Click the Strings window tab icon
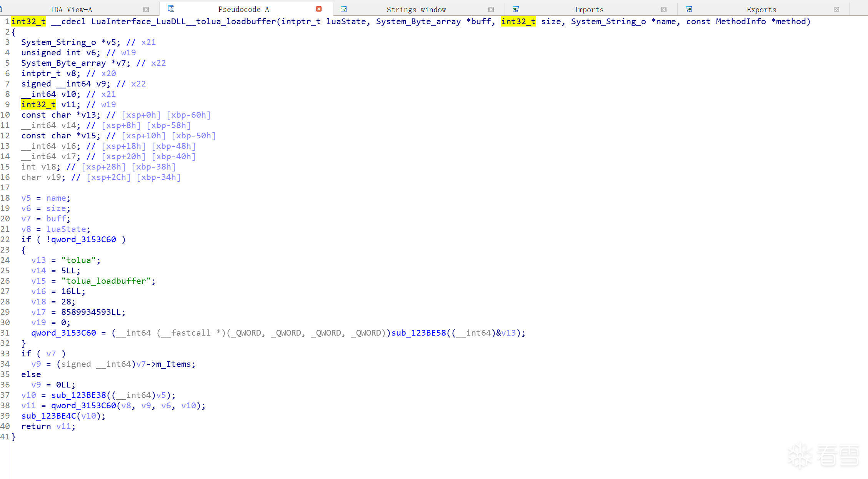The width and height of the screenshot is (868, 479). point(344,9)
